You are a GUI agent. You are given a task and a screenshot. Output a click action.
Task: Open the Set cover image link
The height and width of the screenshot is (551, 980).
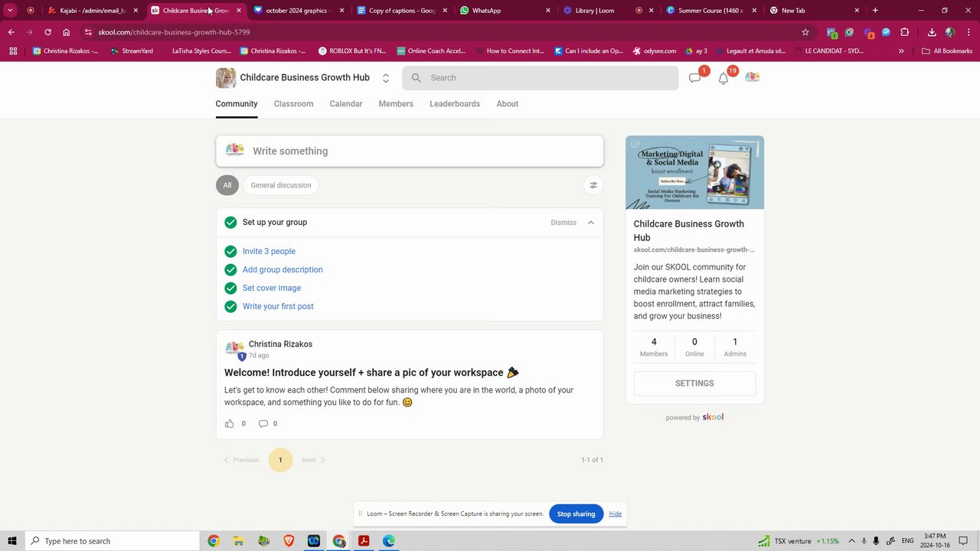[x=272, y=289]
